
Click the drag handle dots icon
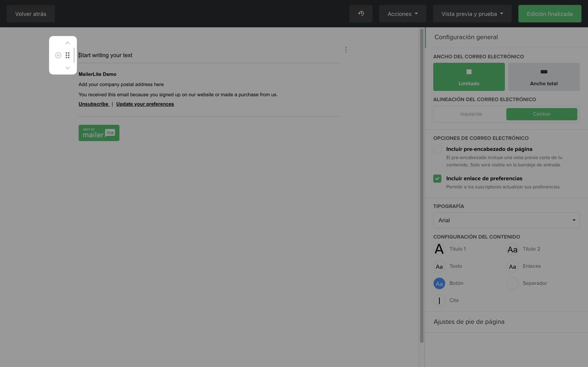[68, 55]
